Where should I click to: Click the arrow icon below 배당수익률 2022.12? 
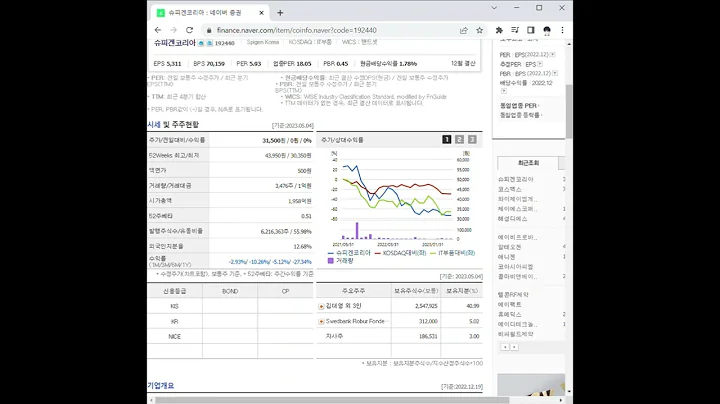pyautogui.click(x=504, y=91)
